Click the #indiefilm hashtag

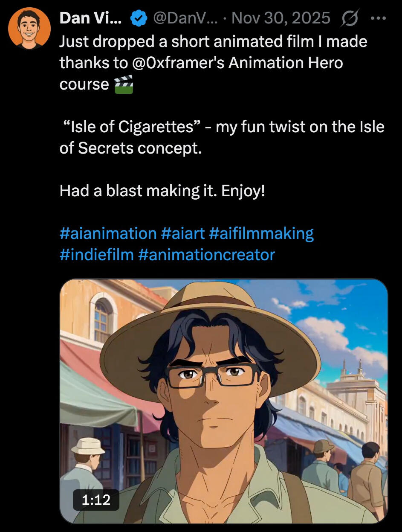point(96,255)
